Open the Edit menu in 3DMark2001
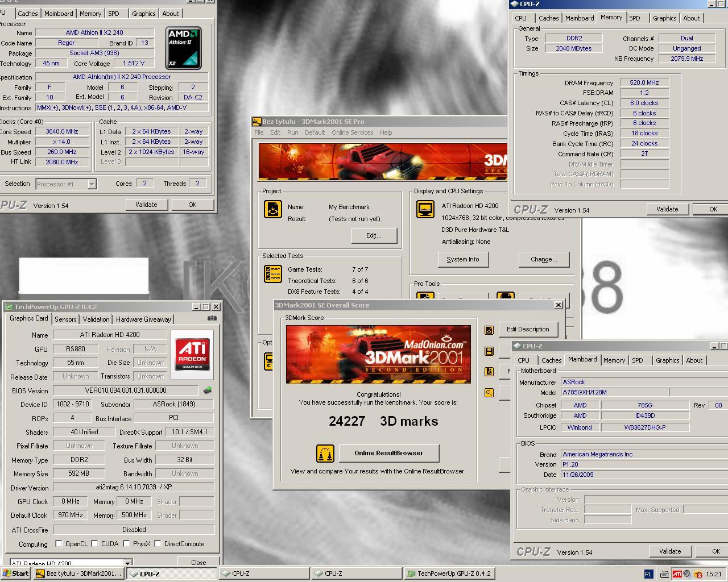The image size is (728, 582). (x=275, y=132)
